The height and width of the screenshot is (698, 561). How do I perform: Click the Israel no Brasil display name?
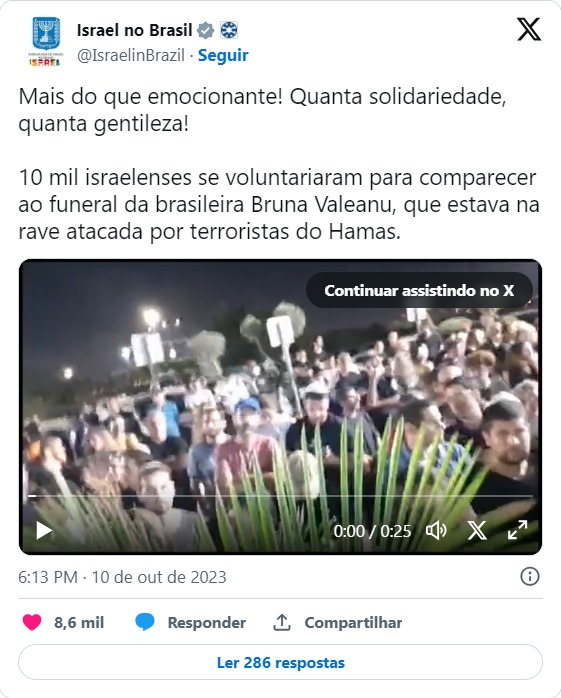tap(134, 30)
